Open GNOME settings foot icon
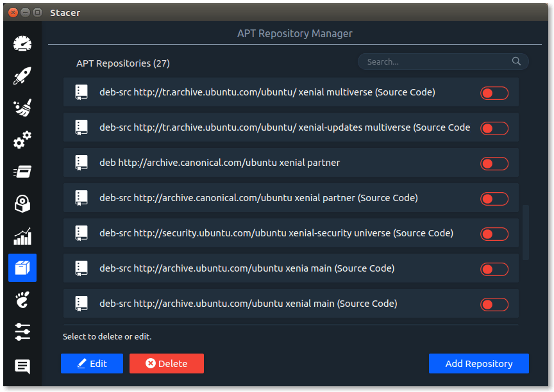 tap(22, 300)
